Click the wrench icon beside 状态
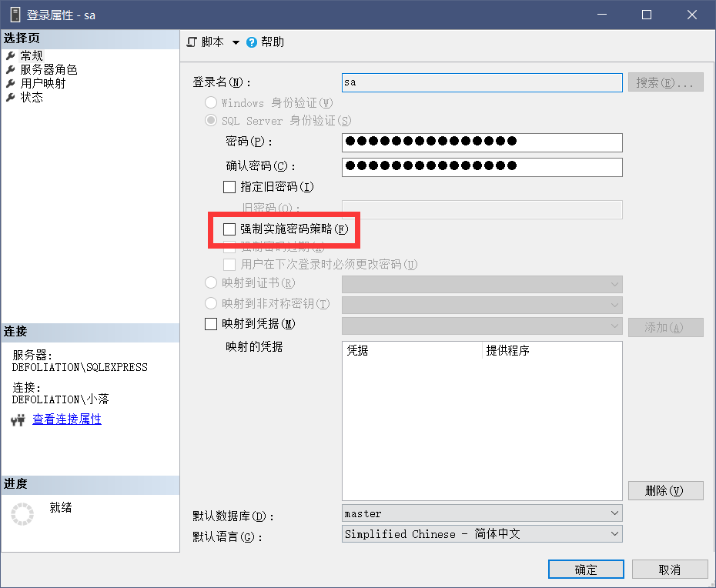This screenshot has height=588, width=716. coord(11,97)
